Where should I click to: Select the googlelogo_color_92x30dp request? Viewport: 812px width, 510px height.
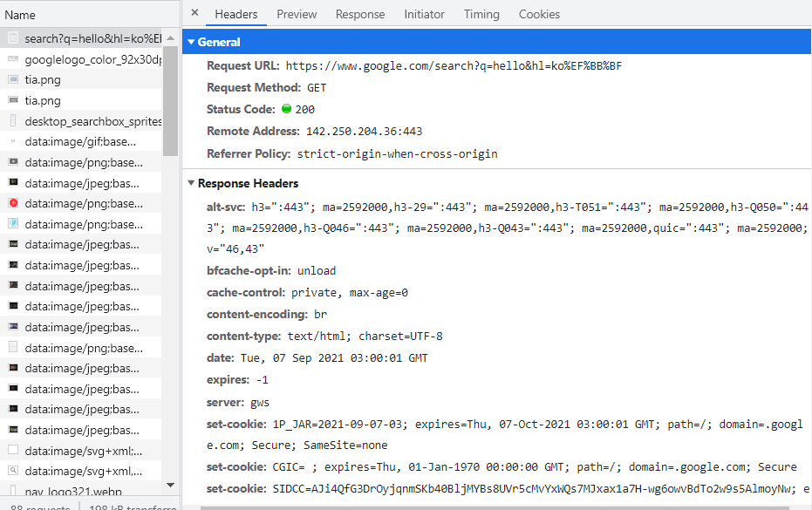tap(81, 59)
